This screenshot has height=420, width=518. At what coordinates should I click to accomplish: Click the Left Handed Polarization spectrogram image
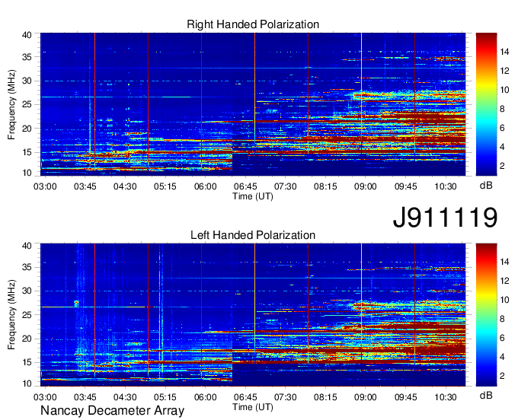(x=253, y=315)
